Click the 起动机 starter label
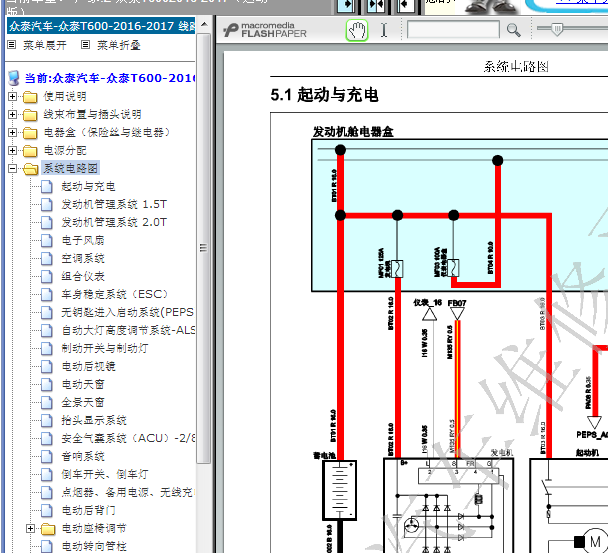Image resolution: width=608 pixels, height=553 pixels. [x=587, y=453]
